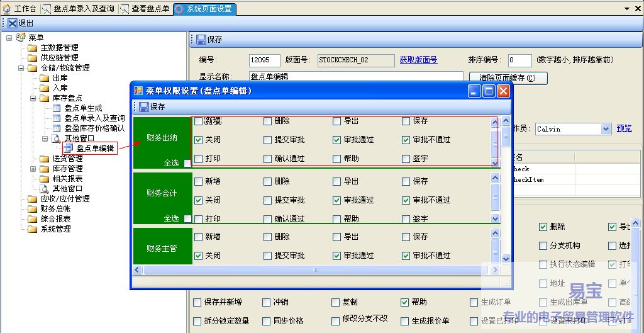Select the 财务总帐 folder
Viewport: 644px width, 333px height.
pos(55,209)
